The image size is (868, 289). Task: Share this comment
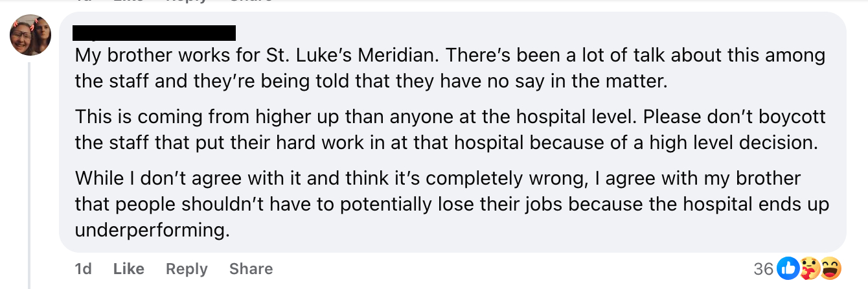[x=251, y=268]
